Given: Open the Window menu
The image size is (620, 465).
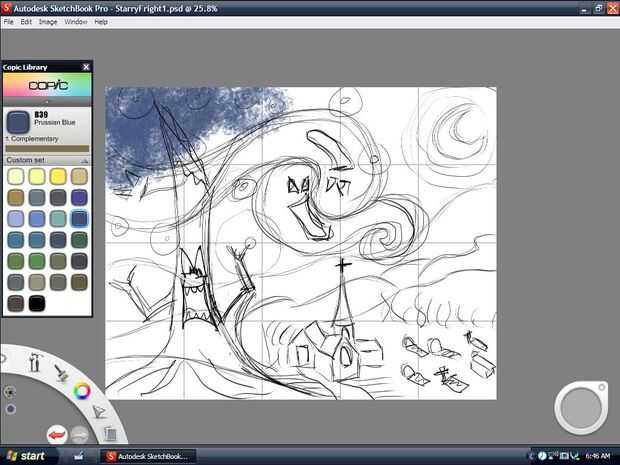Looking at the screenshot, I should point(76,22).
